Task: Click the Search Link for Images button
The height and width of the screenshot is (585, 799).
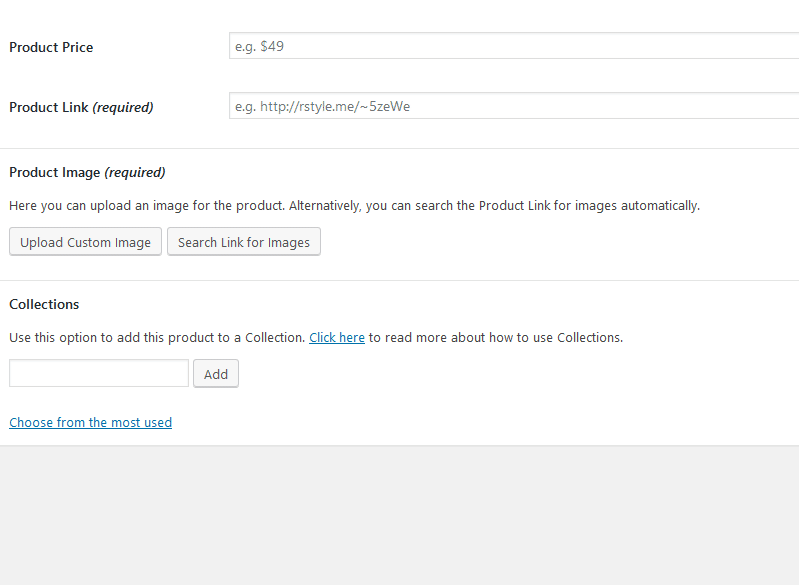Action: coord(244,242)
